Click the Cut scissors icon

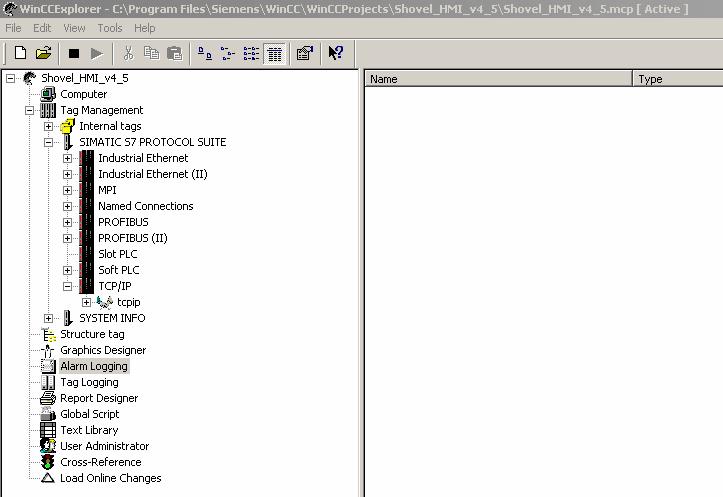pyautogui.click(x=128, y=53)
